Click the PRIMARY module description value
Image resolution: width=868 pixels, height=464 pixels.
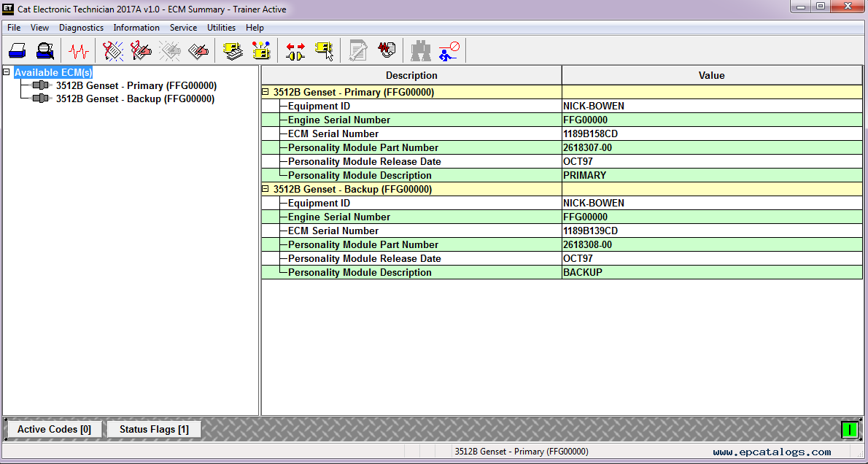click(x=584, y=176)
